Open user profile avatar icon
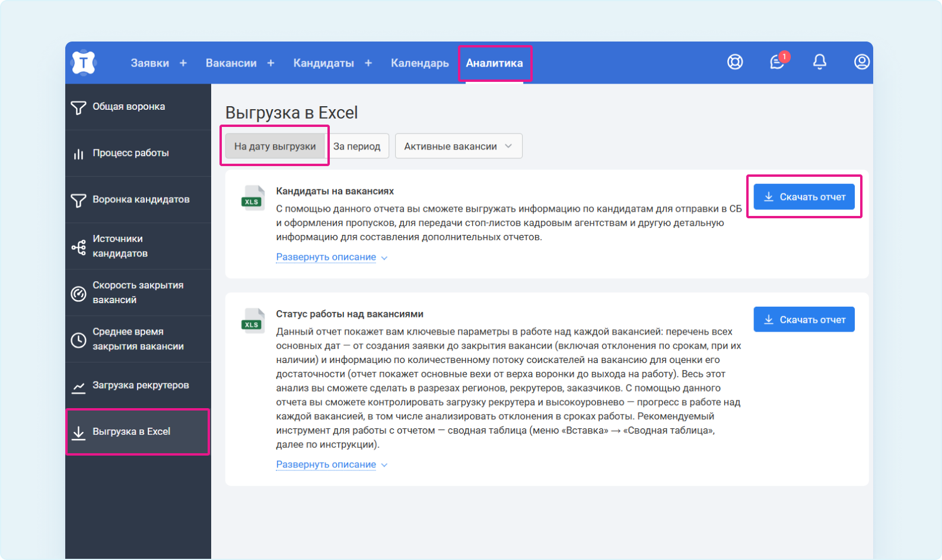The image size is (942, 560). coord(861,62)
